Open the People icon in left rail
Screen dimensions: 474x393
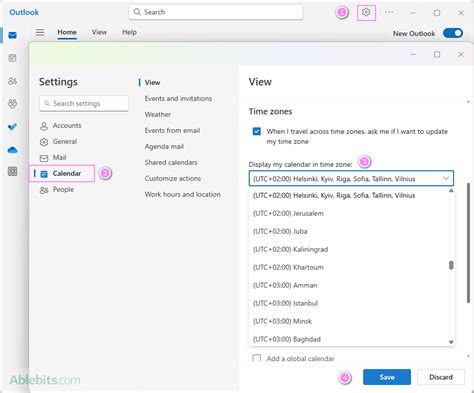coord(12,81)
